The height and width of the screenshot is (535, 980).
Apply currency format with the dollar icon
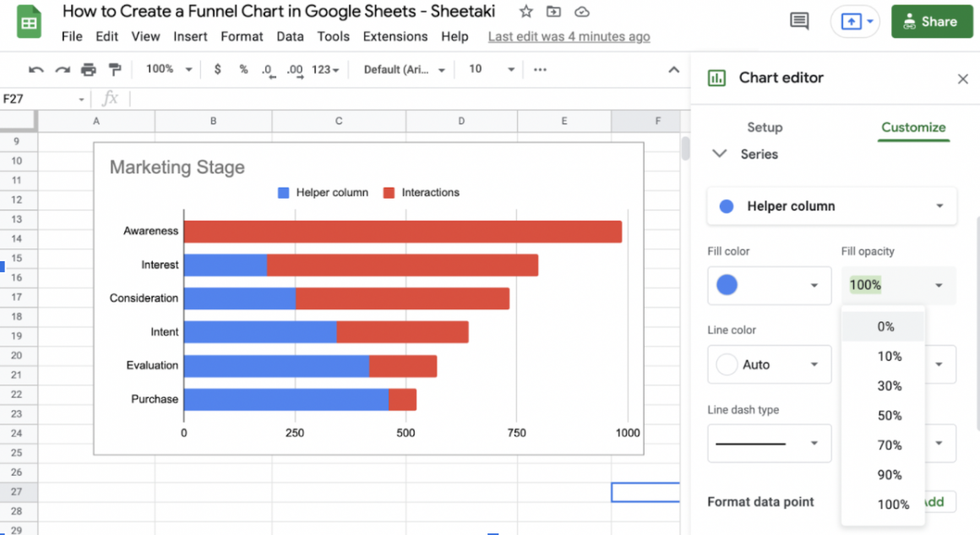click(218, 69)
